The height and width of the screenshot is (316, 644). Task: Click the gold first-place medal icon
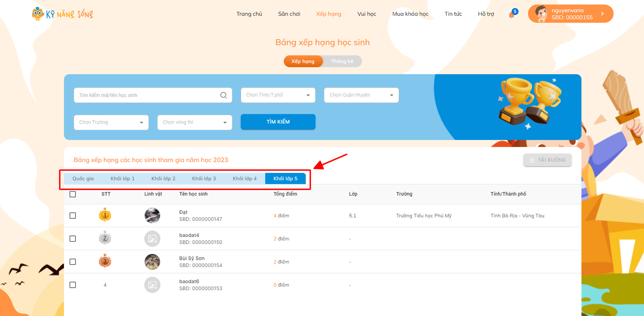coord(105,215)
